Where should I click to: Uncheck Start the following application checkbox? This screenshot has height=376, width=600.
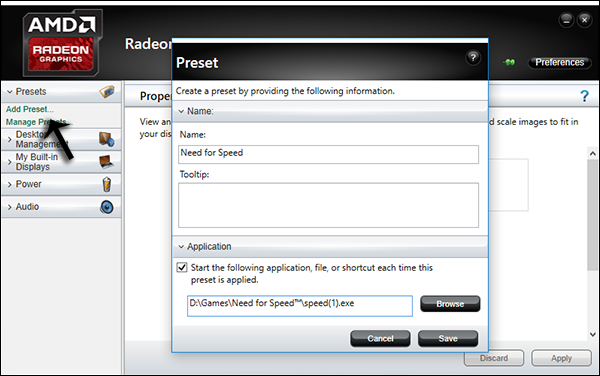point(182,267)
